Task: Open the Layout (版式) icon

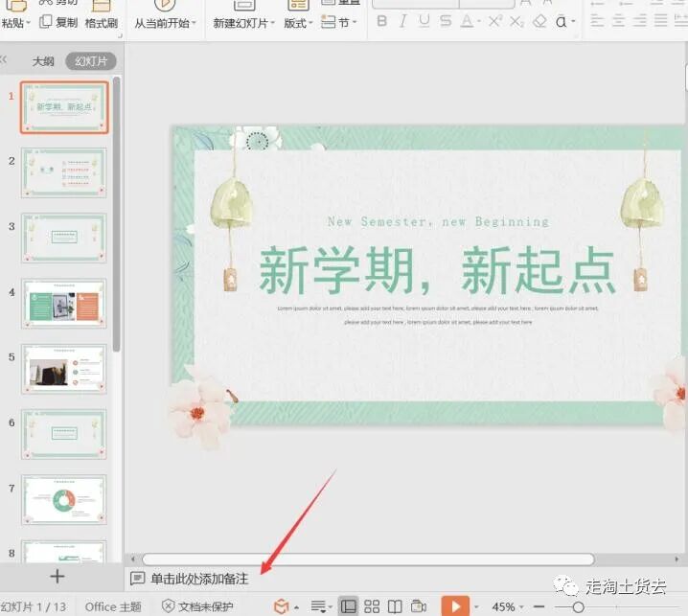Action: coord(298,5)
